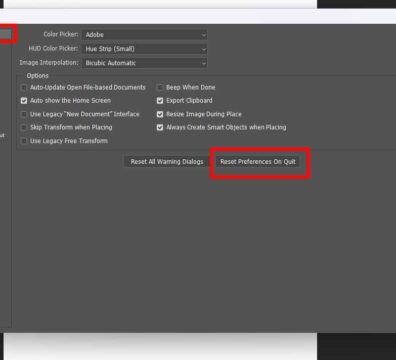The image size is (396, 360).
Task: Click the Color Picker dropdown chevron arrow
Action: coord(203,35)
